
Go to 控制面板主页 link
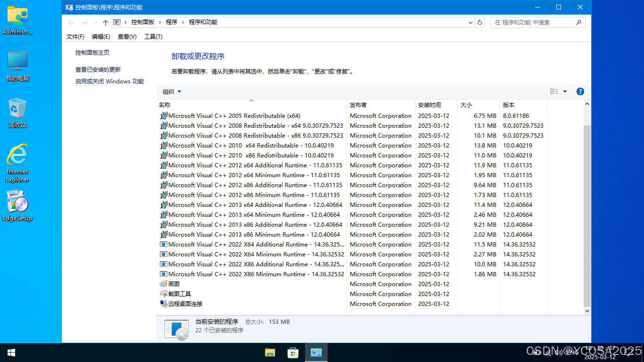(x=92, y=52)
